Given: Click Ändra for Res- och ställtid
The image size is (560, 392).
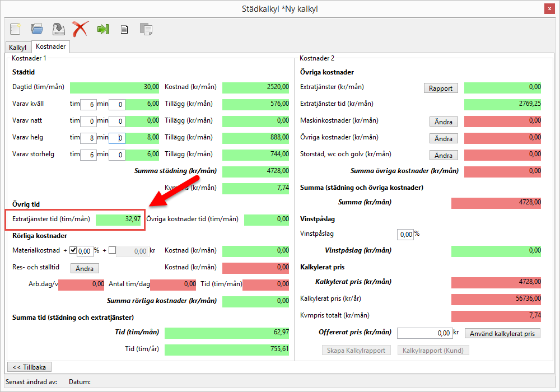Looking at the screenshot, I should (x=85, y=268).
